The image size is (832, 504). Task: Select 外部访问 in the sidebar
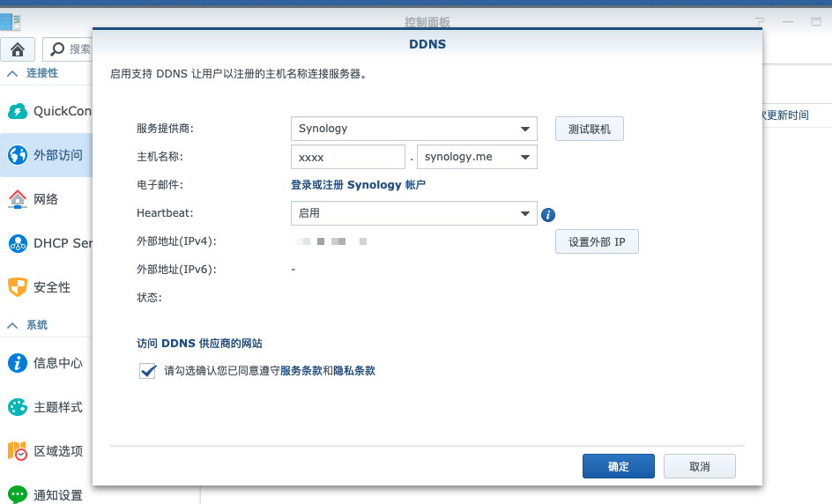[46, 155]
